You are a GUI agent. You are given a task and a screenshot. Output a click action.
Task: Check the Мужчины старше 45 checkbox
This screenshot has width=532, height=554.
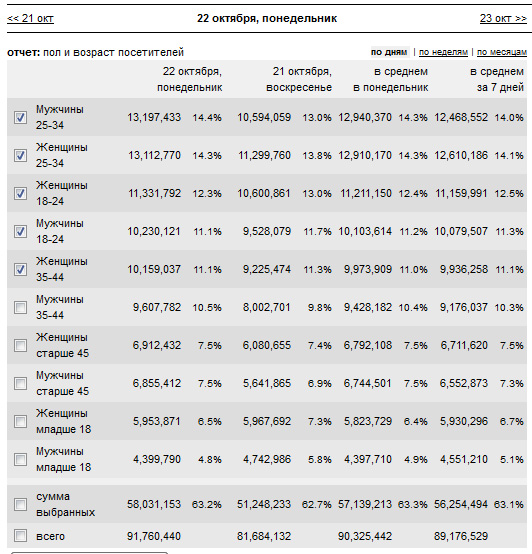(x=20, y=383)
